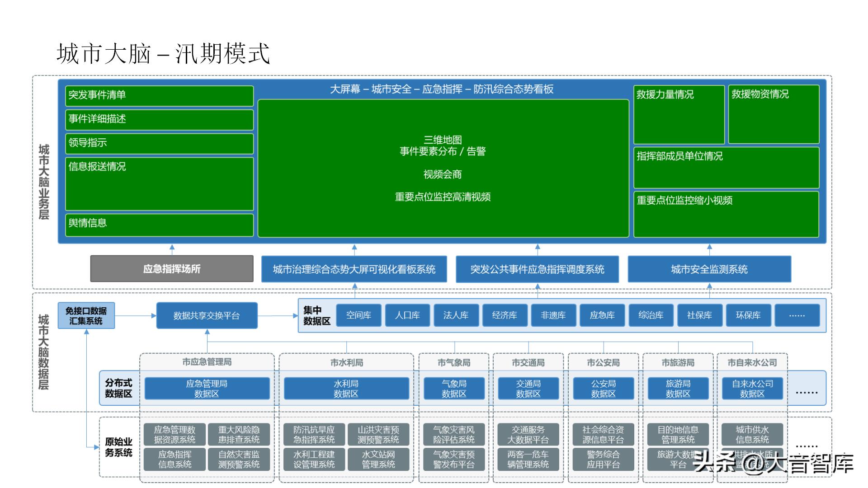Image resolution: width=868 pixels, height=488 pixels.
Task: Select the 空间库 database block
Action: coord(359,315)
